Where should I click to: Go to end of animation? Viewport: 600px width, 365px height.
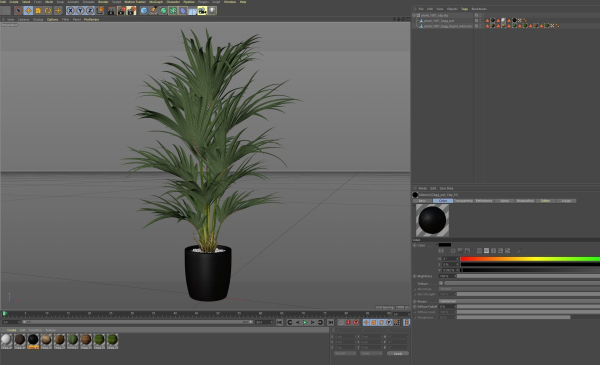point(331,323)
